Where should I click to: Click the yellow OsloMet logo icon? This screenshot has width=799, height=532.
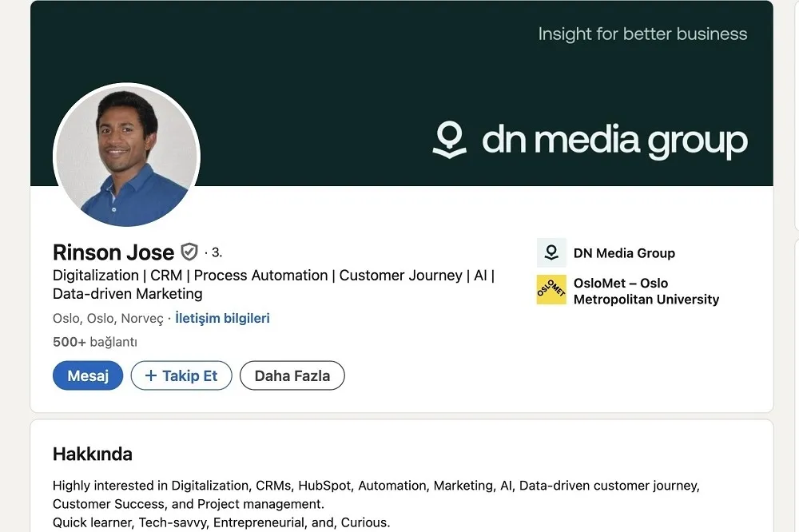coord(551,290)
